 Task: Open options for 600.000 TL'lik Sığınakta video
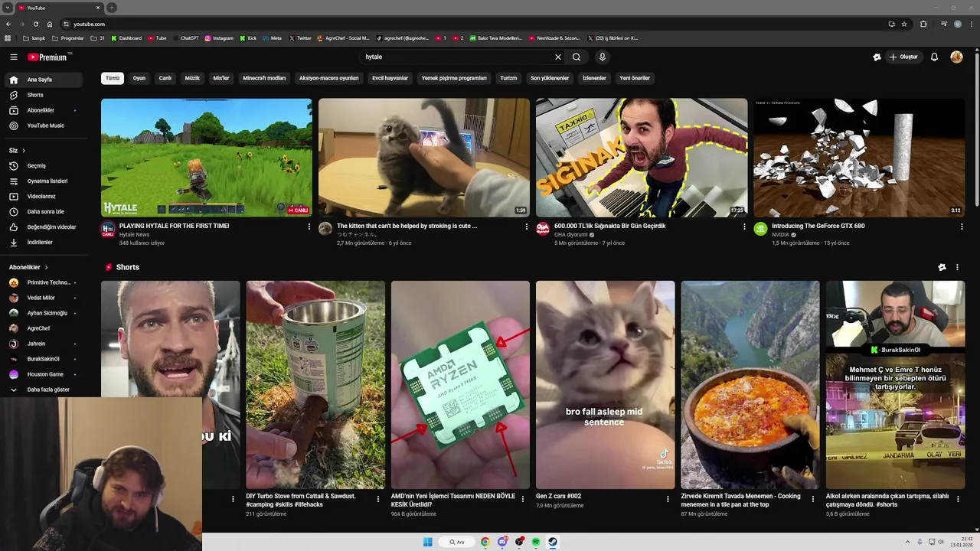744,227
